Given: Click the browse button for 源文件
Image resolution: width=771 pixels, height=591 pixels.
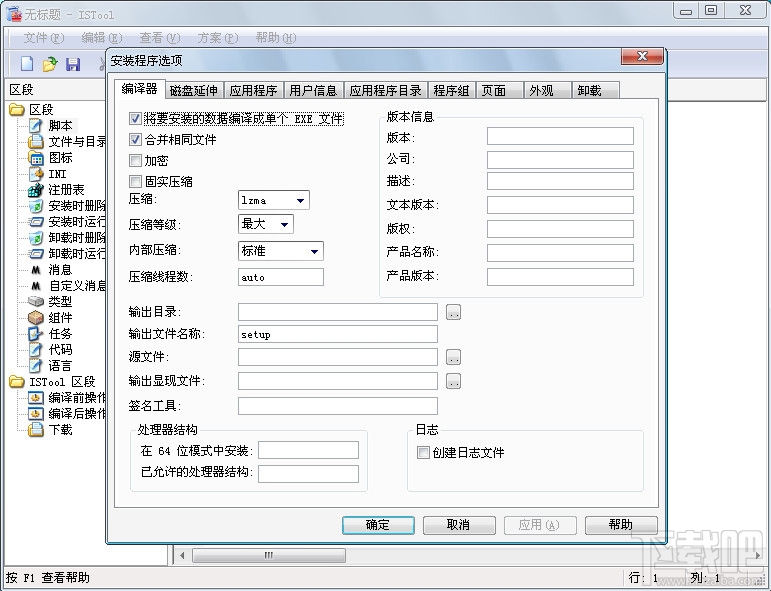Looking at the screenshot, I should pos(453,357).
